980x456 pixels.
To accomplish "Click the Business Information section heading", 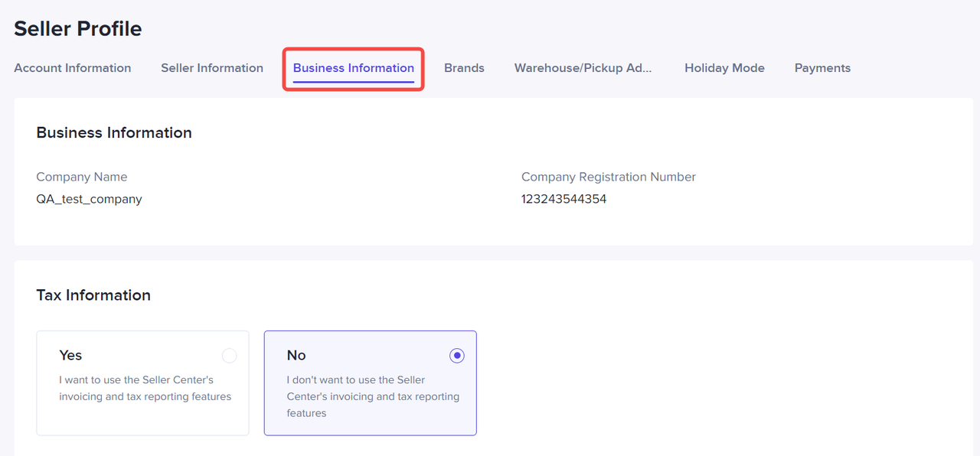I will point(114,132).
